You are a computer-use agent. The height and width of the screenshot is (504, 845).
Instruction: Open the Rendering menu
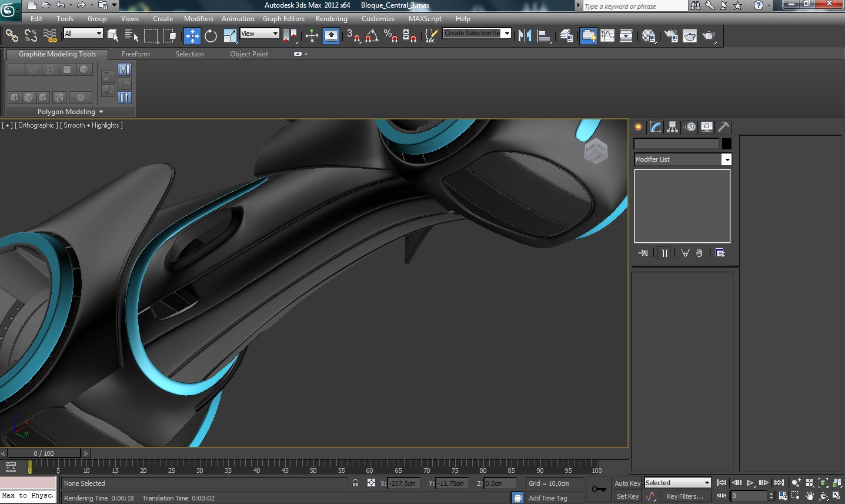[x=331, y=19]
